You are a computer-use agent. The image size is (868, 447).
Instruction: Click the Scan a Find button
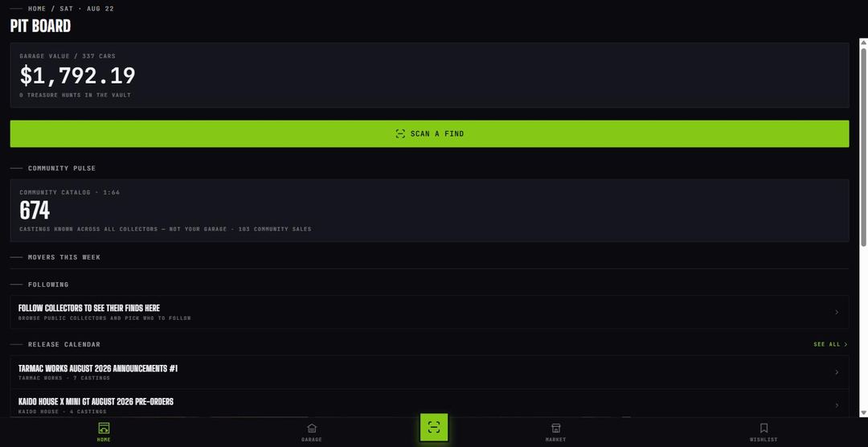coord(429,133)
